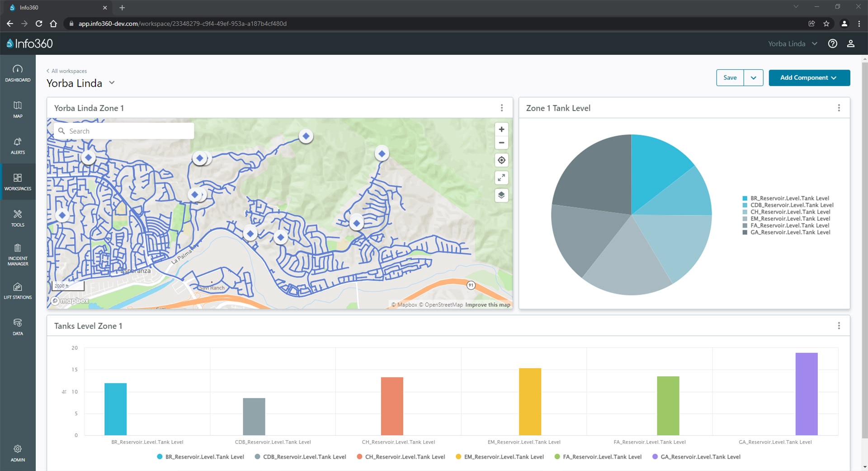Viewport: 868px width, 471px height.
Task: Go to Lift Stations in sidebar
Action: 18,291
